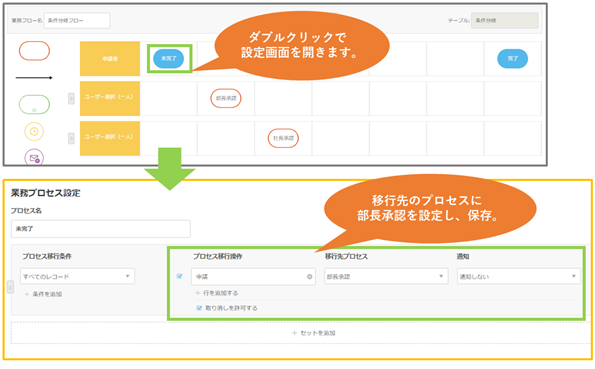595x369 pixels.
Task: Open the すべてのレコード condition dropdown
Action: 77,276
